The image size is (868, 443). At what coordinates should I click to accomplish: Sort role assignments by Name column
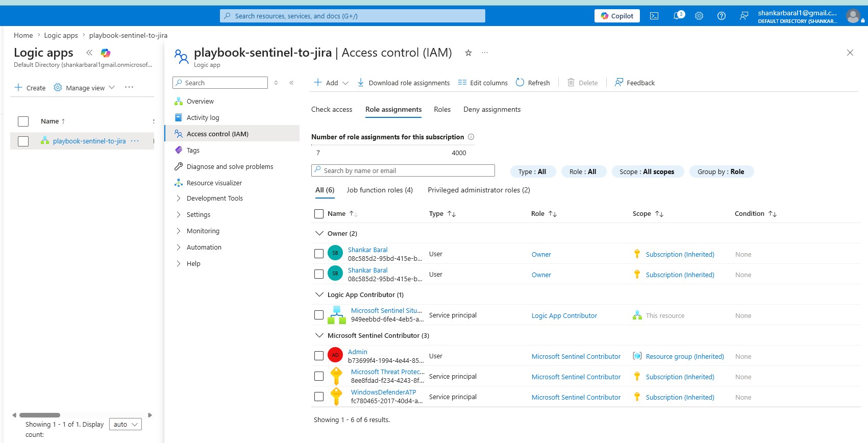(342, 213)
